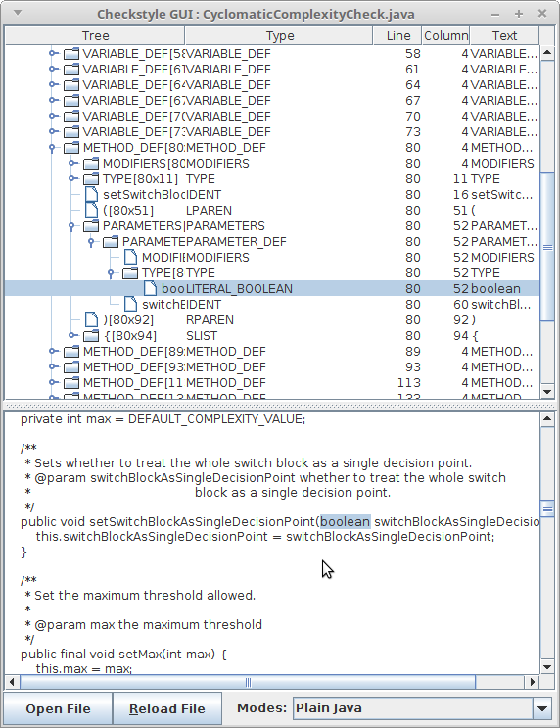
Task: Click folder icon of {[80x94] SLIST row
Action: tap(91, 336)
